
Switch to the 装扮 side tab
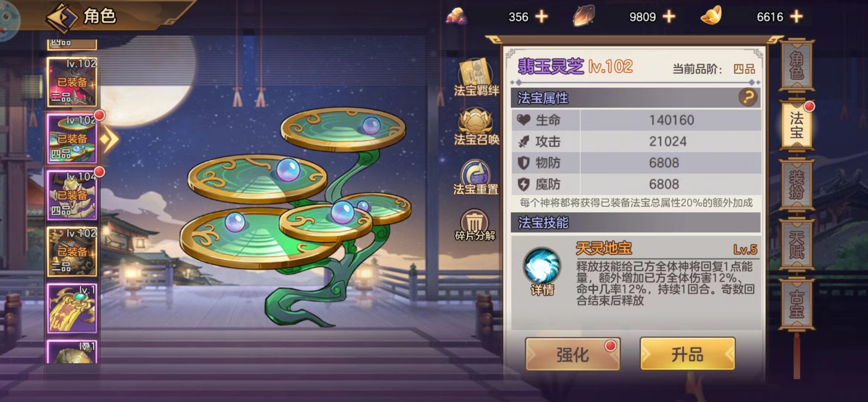pyautogui.click(x=797, y=185)
